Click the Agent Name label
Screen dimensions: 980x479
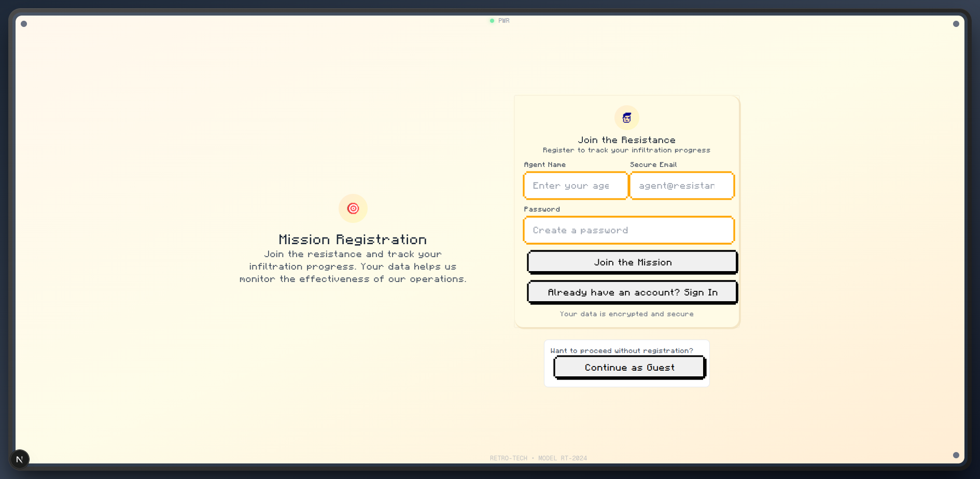pyautogui.click(x=545, y=165)
